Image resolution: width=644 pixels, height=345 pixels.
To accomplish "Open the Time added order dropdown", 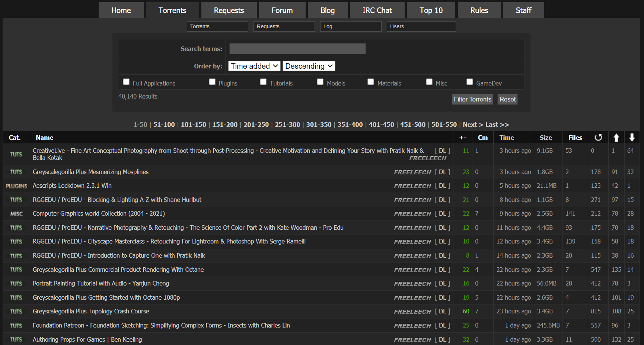I will 254,66.
